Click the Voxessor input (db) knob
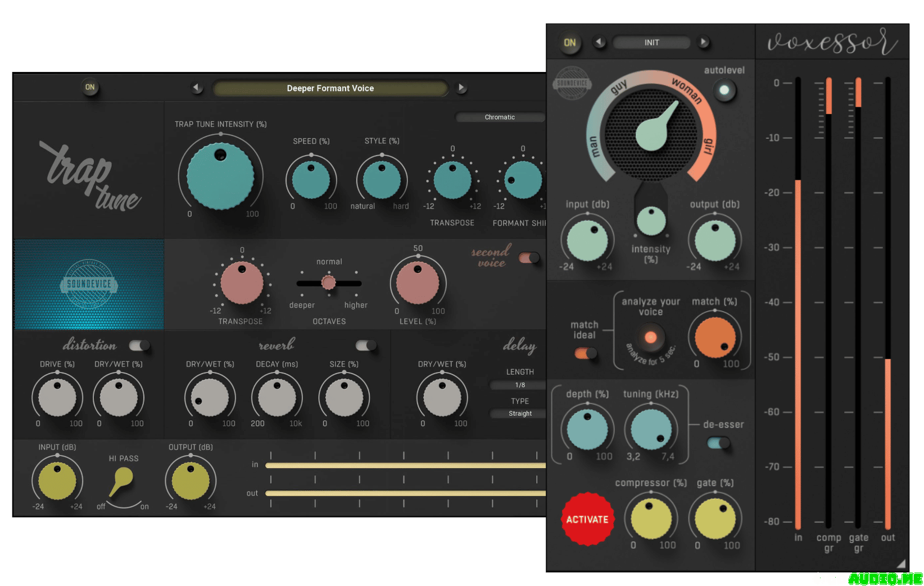924x586 pixels. pos(587,241)
